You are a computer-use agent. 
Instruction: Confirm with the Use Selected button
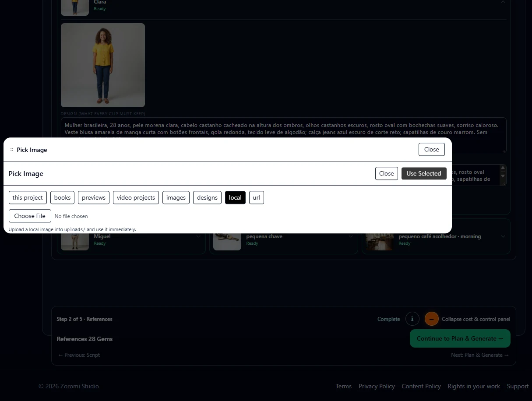(x=424, y=173)
